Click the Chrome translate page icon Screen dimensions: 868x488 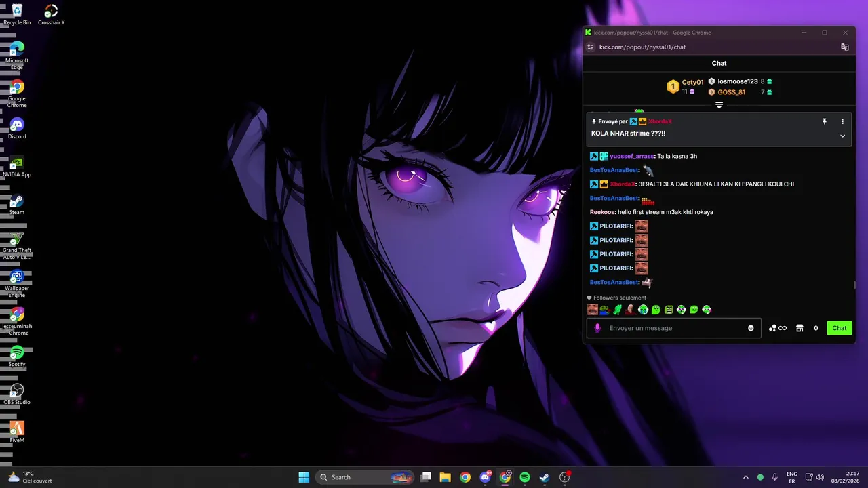pos(845,47)
